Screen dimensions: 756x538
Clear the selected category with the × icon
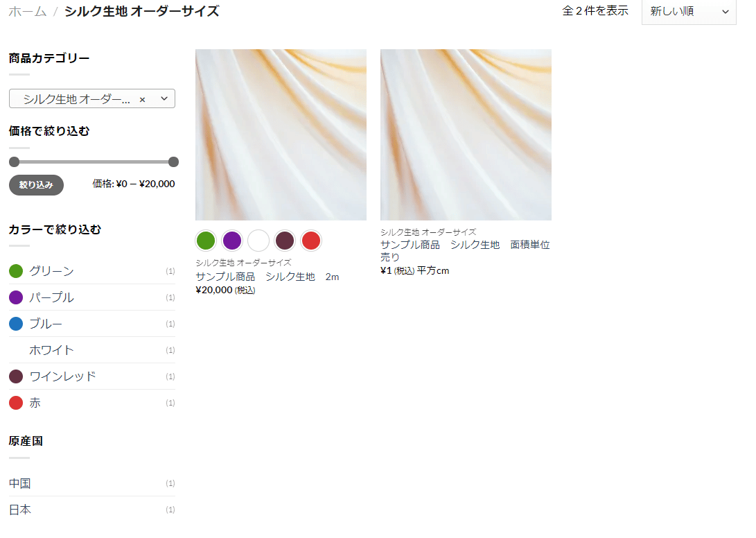[142, 99]
